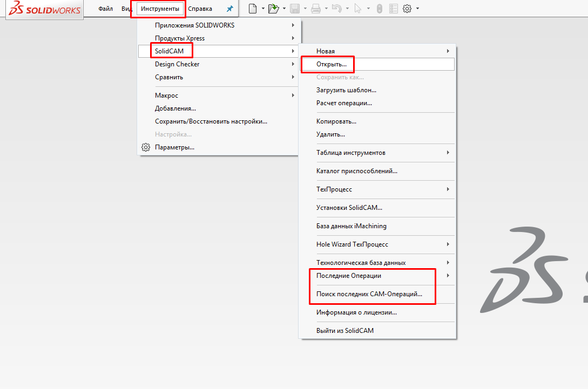Viewport: 588px width, 389px height.
Task: Choose Удалить... in SolidCAM menu
Action: [x=377, y=134]
